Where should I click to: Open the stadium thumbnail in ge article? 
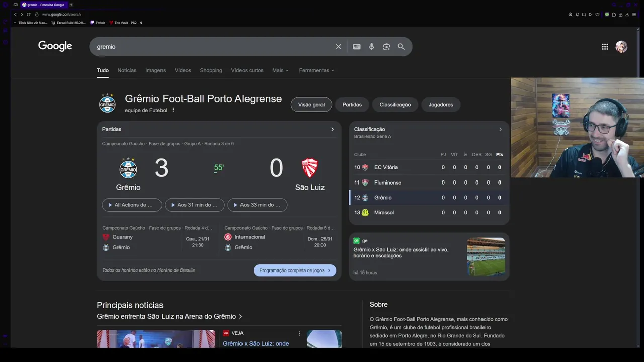pyautogui.click(x=486, y=256)
